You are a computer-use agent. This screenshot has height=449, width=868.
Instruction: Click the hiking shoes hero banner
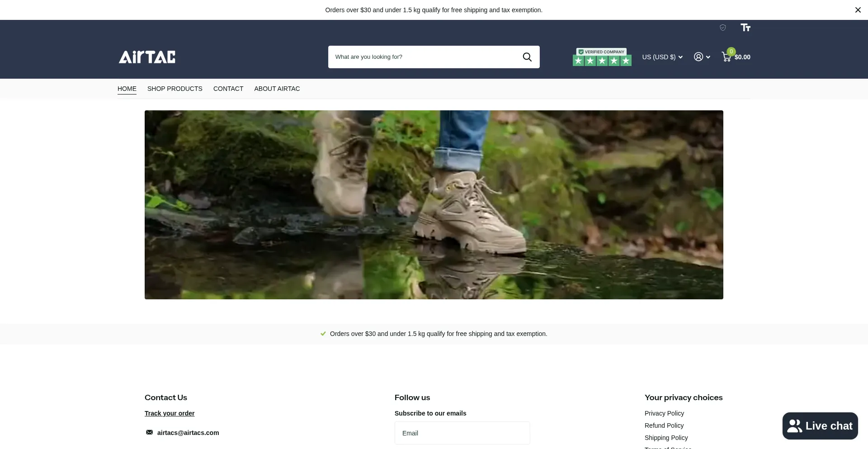pos(434,204)
